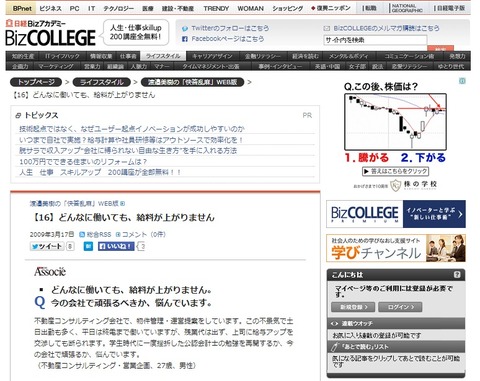Click the トップページ breadcrumb

pyautogui.click(x=36, y=82)
